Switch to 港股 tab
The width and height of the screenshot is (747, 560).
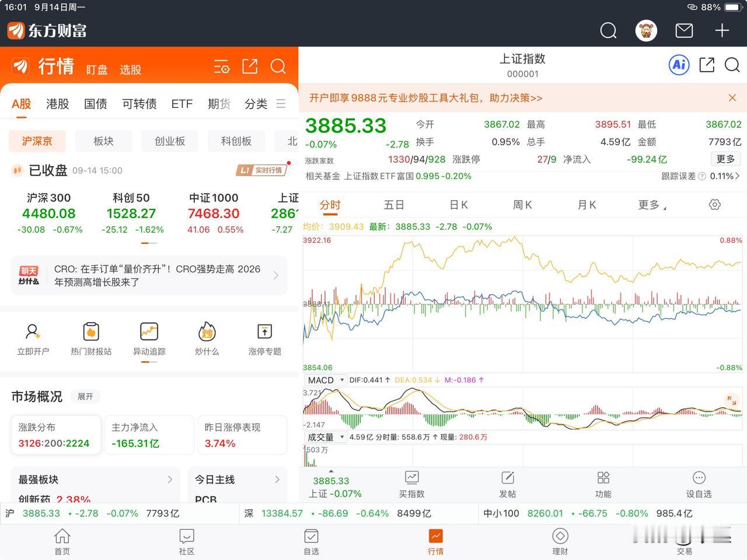pyautogui.click(x=58, y=104)
